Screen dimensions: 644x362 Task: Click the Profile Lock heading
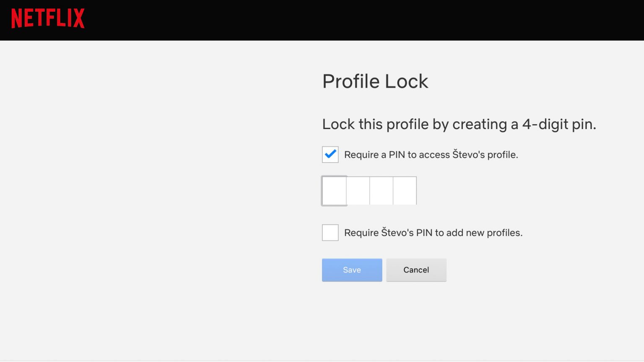click(375, 81)
